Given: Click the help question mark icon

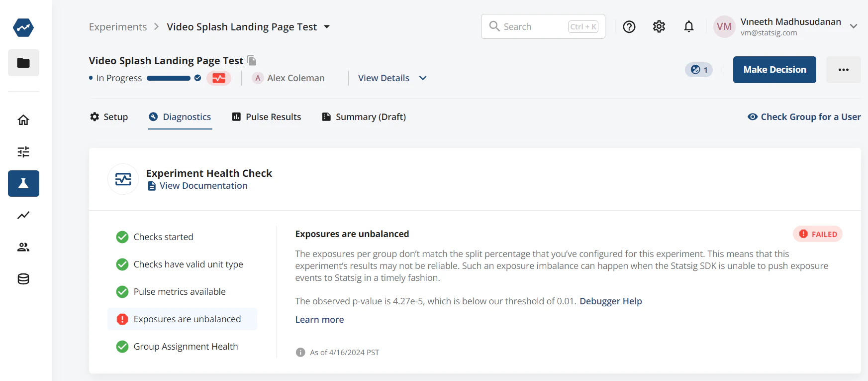Looking at the screenshot, I should 629,27.
